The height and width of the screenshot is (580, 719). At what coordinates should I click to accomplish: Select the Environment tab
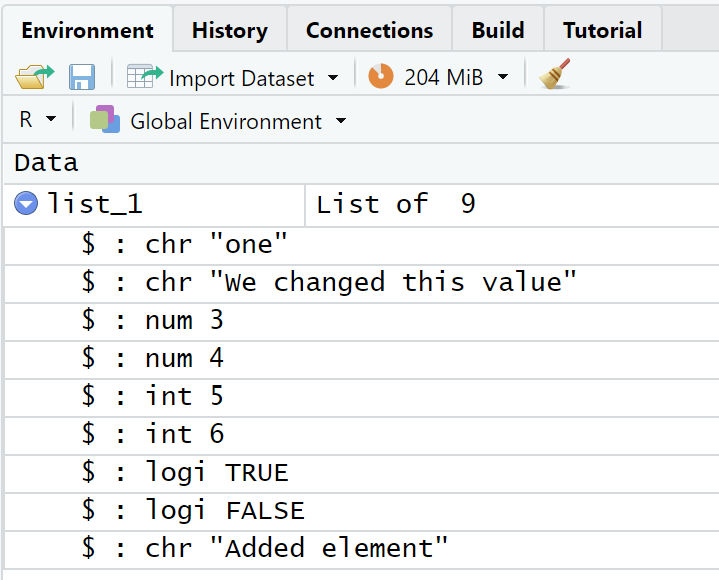click(87, 30)
